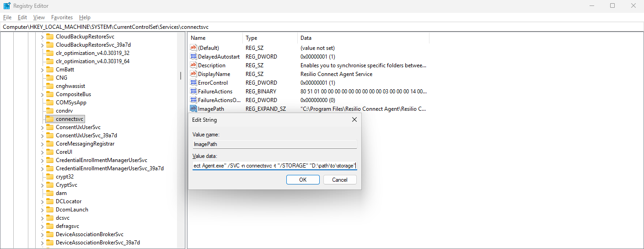Click the DelayedAutostart DWORD value icon
Screen dimensions: 644x249
point(193,57)
